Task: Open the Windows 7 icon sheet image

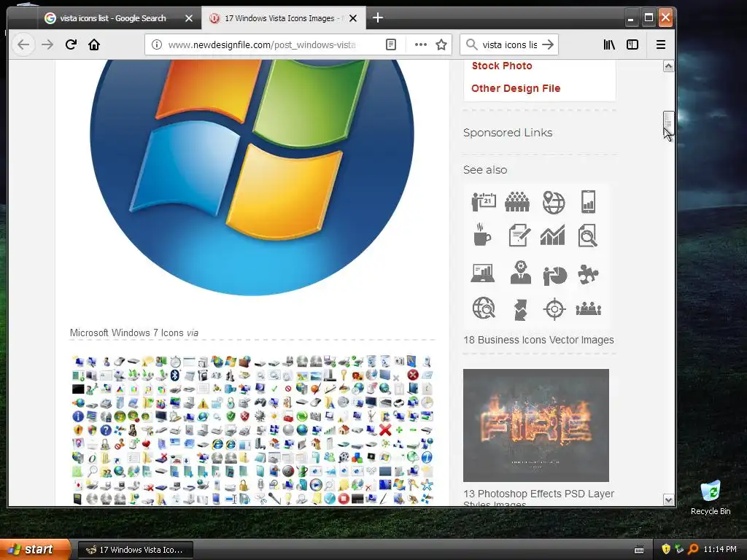Action: [x=252, y=430]
